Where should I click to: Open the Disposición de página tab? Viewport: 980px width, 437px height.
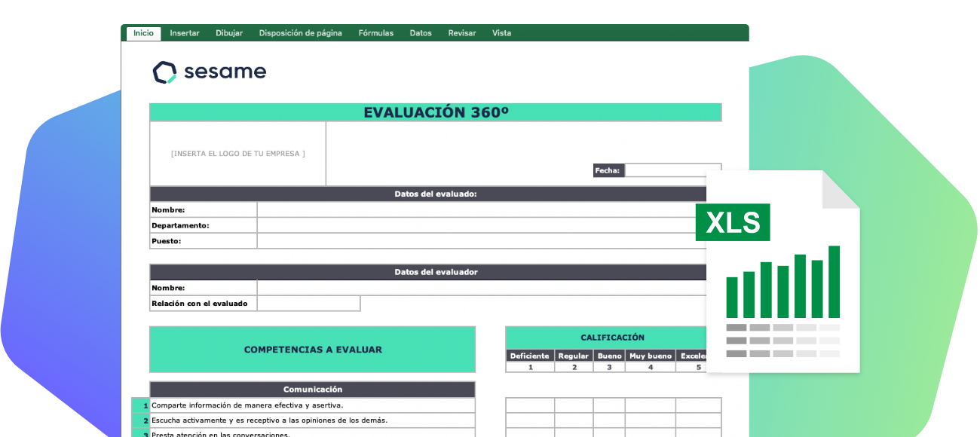[299, 33]
